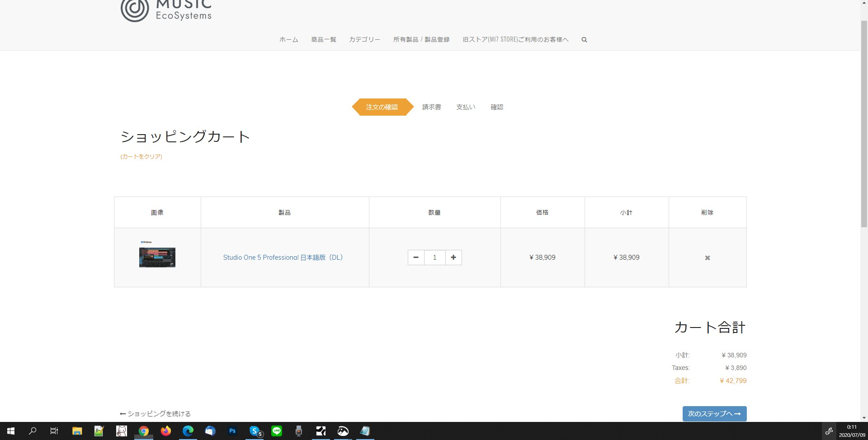Click the 次のステップへ button
Screen dimensions: 868x440
pyautogui.click(x=714, y=414)
